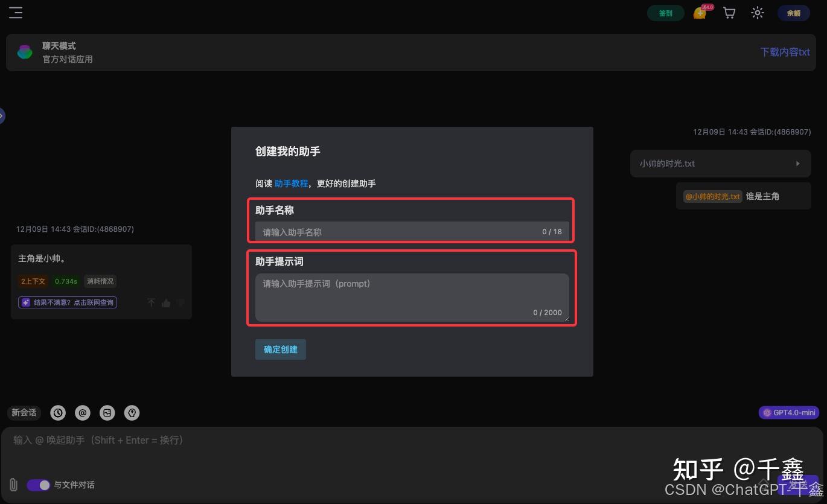
Task: Open the hamburger menu
Action: [16, 13]
